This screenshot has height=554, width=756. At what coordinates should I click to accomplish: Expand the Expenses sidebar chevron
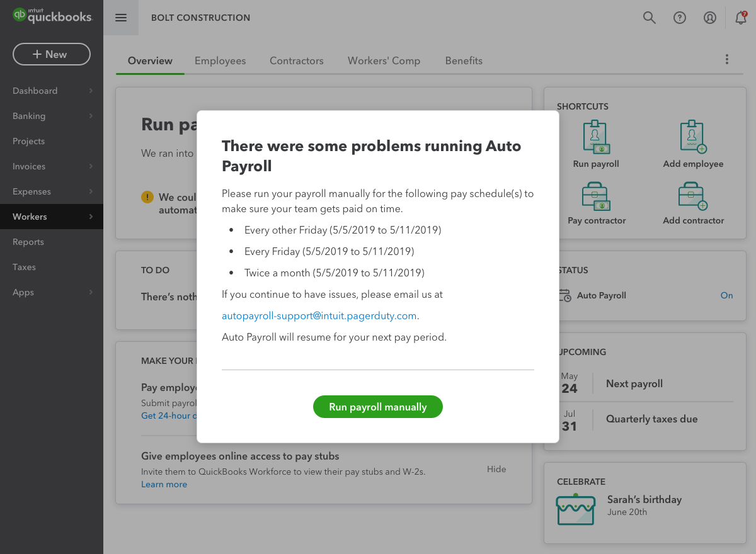tap(91, 191)
